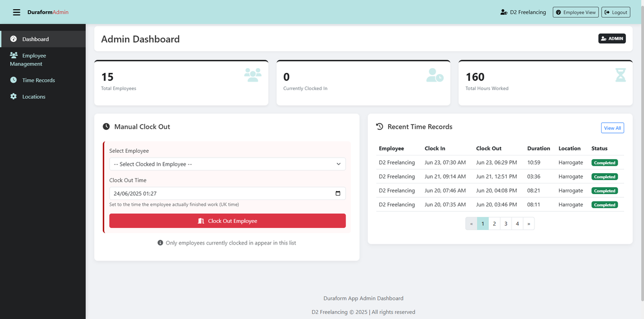644x319 pixels.
Task: Click the 15 Total Employees count
Action: [107, 77]
